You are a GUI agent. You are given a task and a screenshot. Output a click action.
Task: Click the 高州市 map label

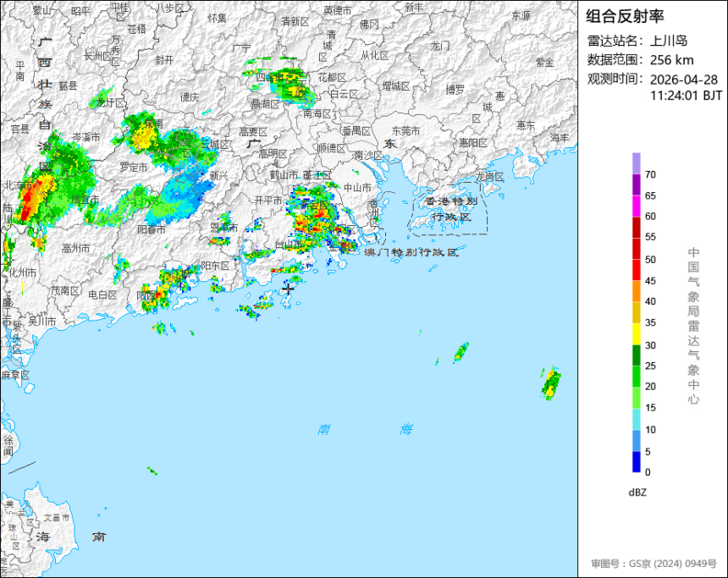[x=75, y=248]
